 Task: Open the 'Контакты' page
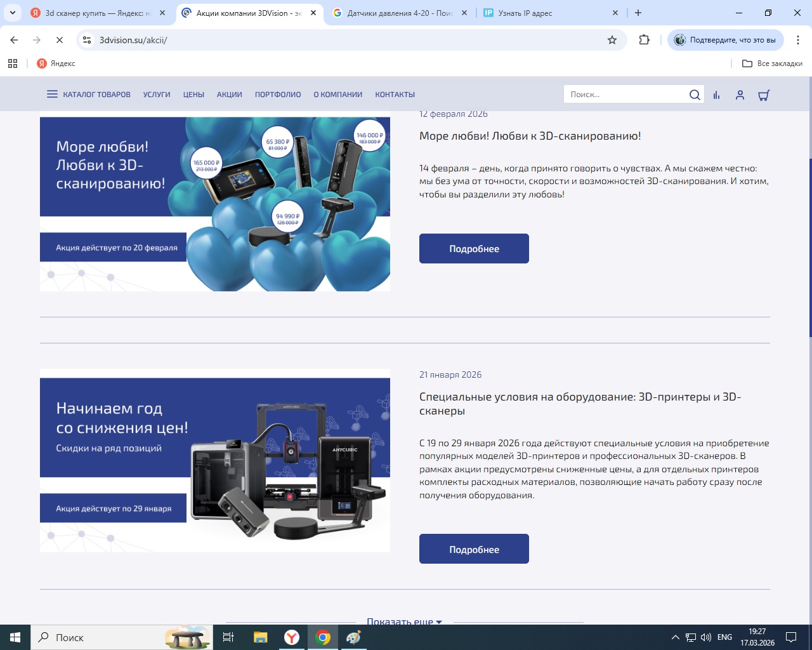[395, 95]
